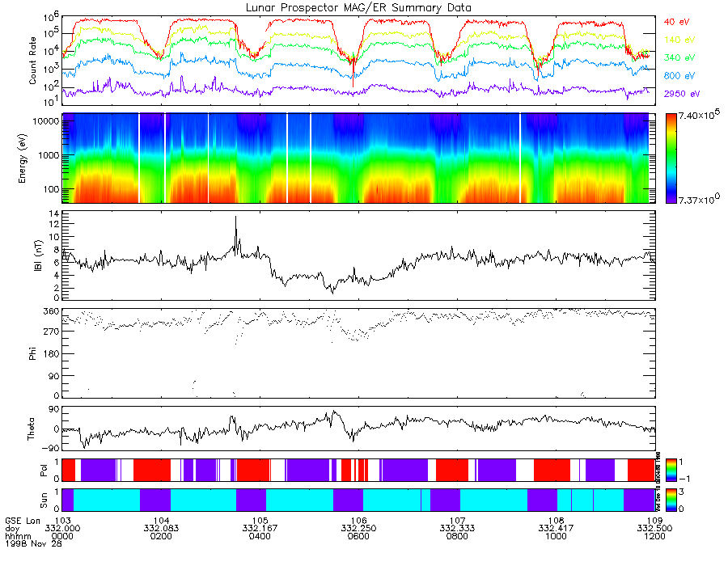Click the 'Sun' axis label

[44, 501]
